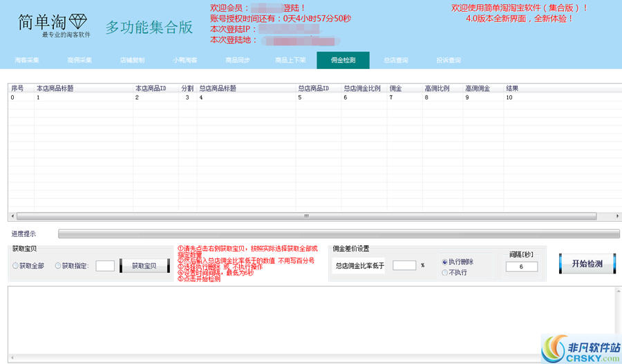This screenshot has width=622, height=364.
Task: Click the 总店佣金比率低于 label
Action: pos(360,266)
